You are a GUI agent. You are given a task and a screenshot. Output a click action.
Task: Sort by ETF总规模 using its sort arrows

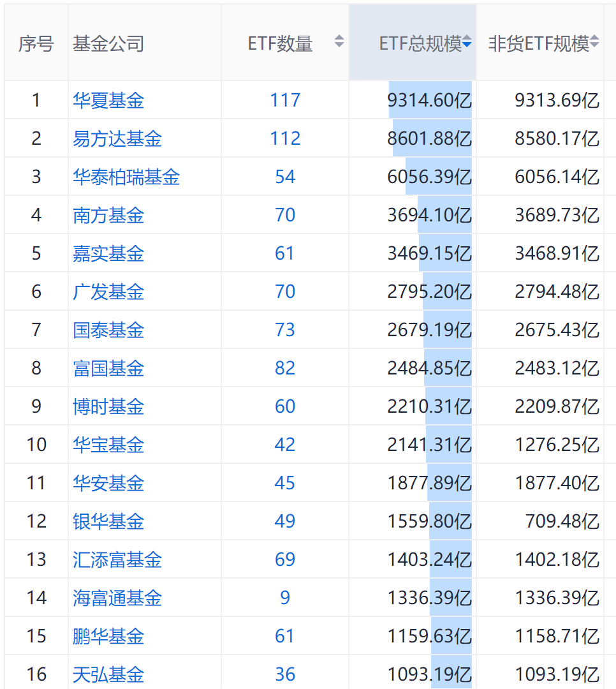coord(467,41)
